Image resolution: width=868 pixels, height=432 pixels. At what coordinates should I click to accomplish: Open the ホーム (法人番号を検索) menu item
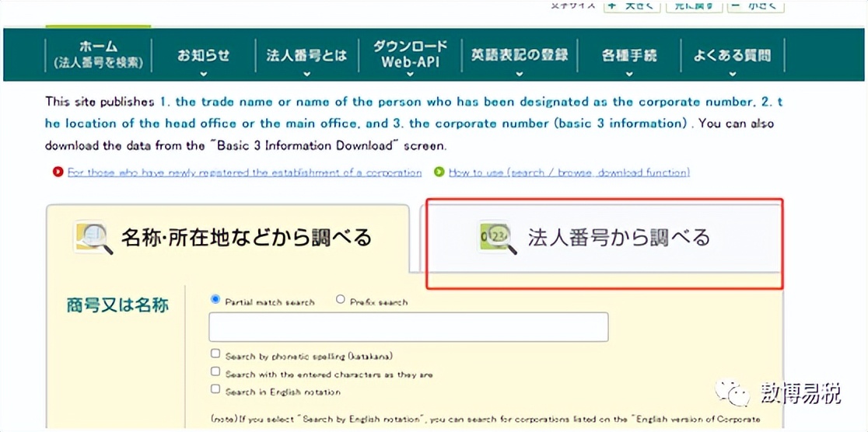[99, 54]
